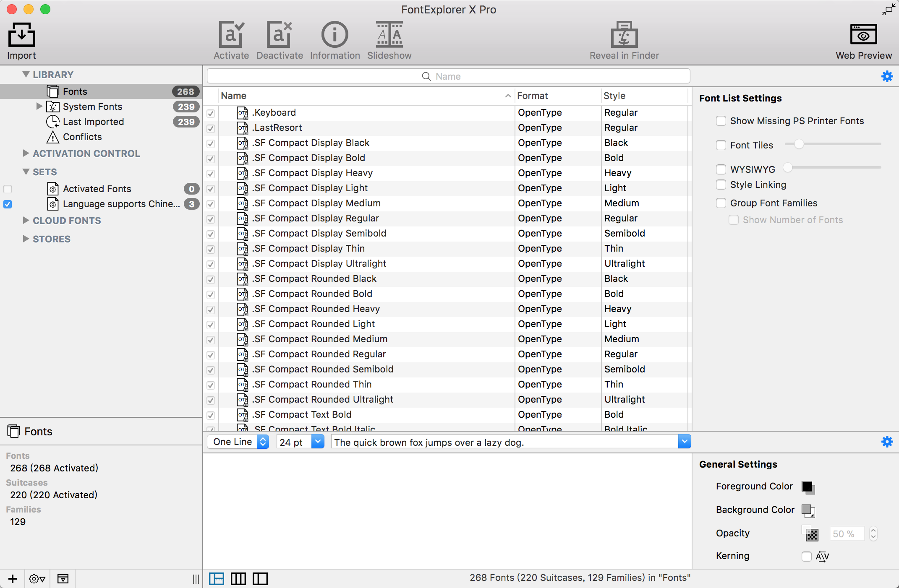This screenshot has height=588, width=899.
Task: Click the font list settings gear
Action: [887, 76]
